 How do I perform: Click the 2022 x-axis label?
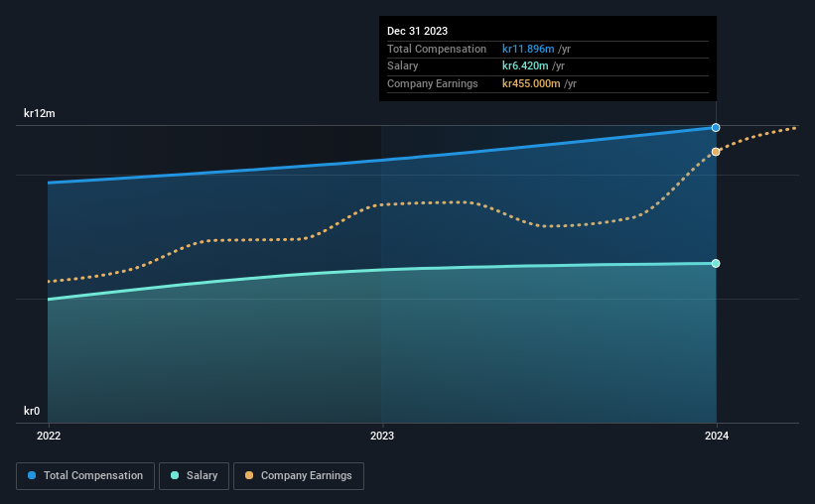point(49,436)
